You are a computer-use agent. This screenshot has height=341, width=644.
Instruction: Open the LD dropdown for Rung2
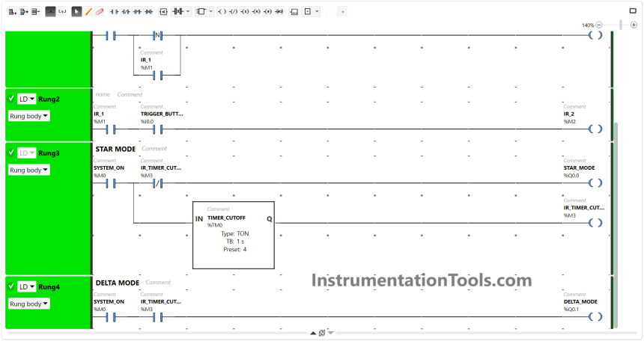27,99
